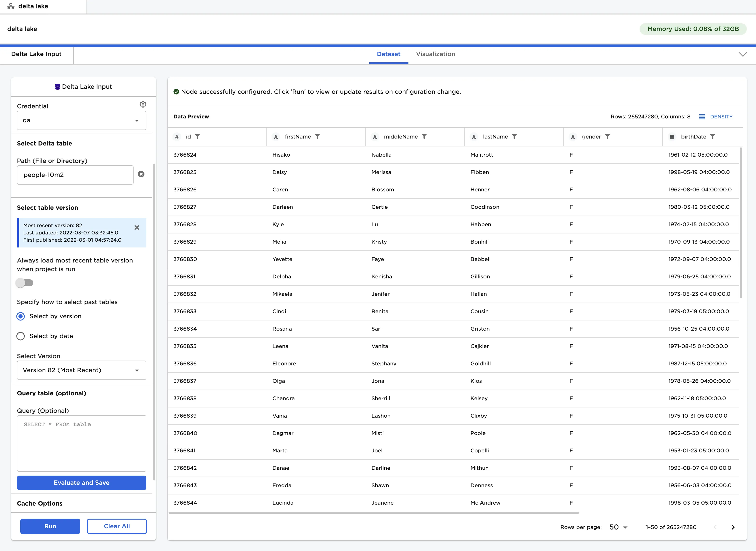Viewport: 756px width, 551px height.
Task: Choose Select by version radio option
Action: click(21, 316)
